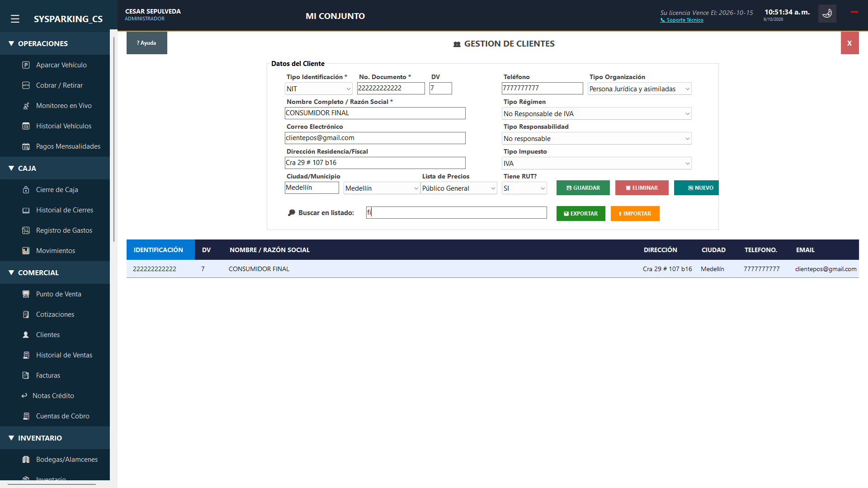Open the hamburger menu icon
This screenshot has height=488, width=868.
click(15, 19)
